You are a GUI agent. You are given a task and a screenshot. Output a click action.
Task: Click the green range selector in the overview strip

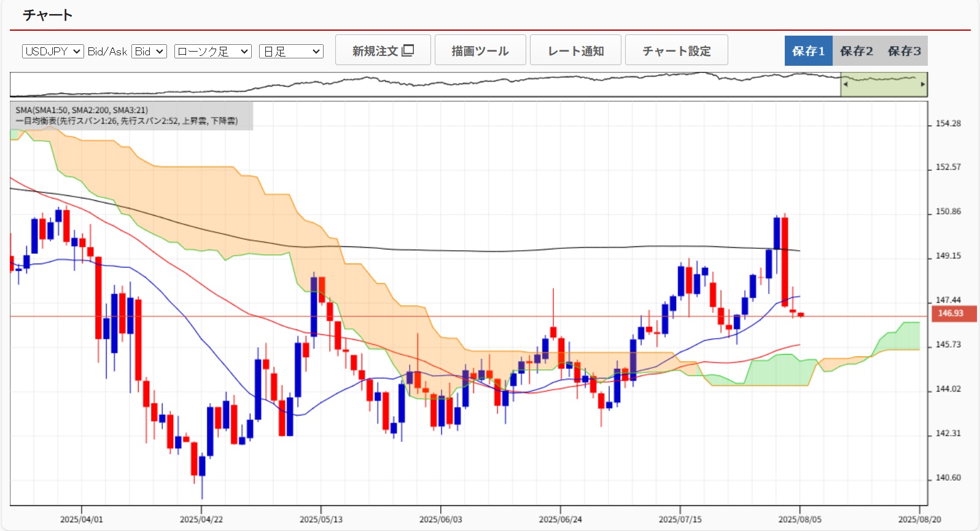pos(884,84)
